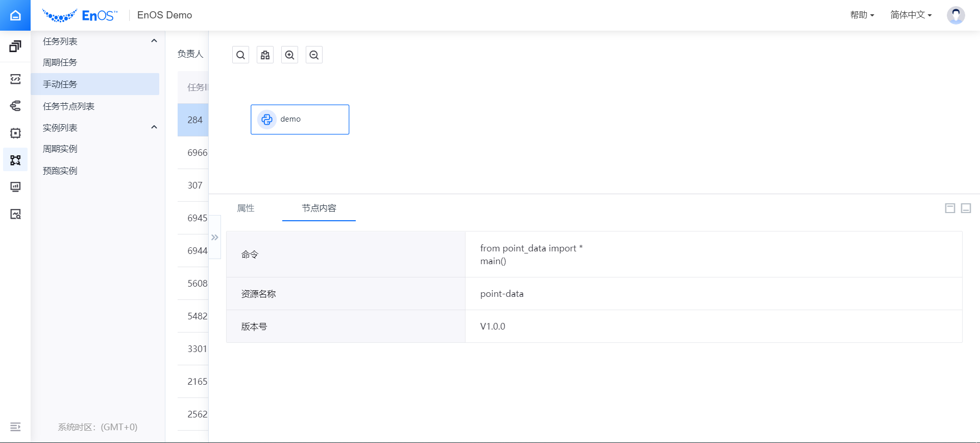The width and height of the screenshot is (980, 443).
Task: Minimize the bottom details panel
Action: coord(966,208)
